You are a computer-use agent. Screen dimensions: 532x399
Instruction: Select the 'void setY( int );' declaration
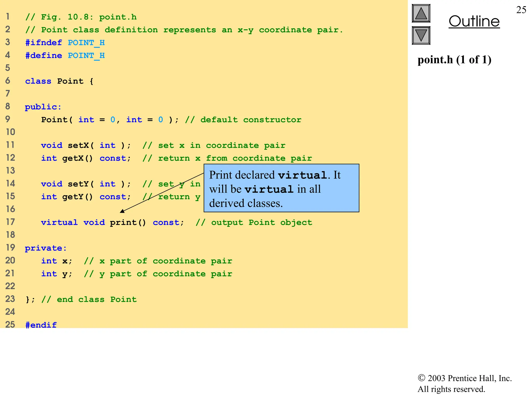(x=86, y=184)
